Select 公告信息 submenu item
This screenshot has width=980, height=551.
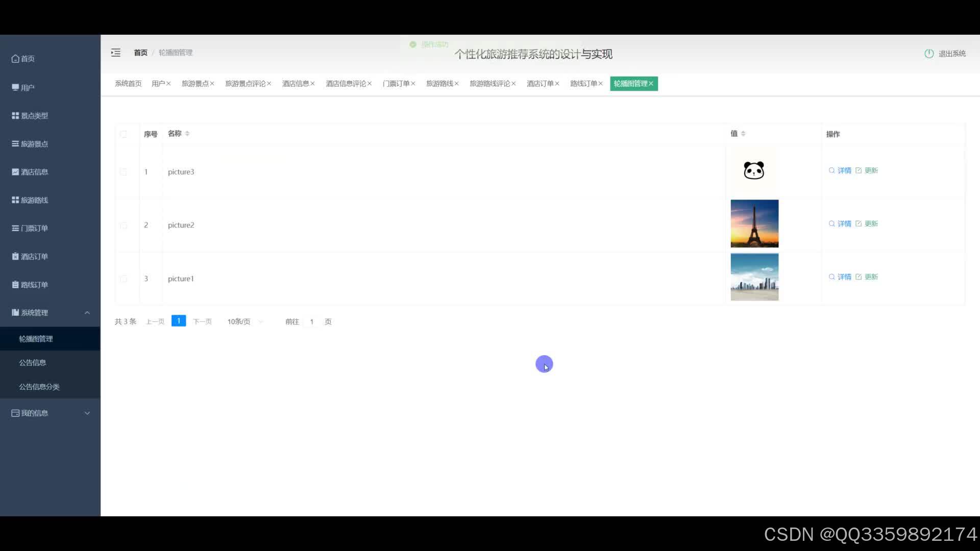click(x=50, y=363)
